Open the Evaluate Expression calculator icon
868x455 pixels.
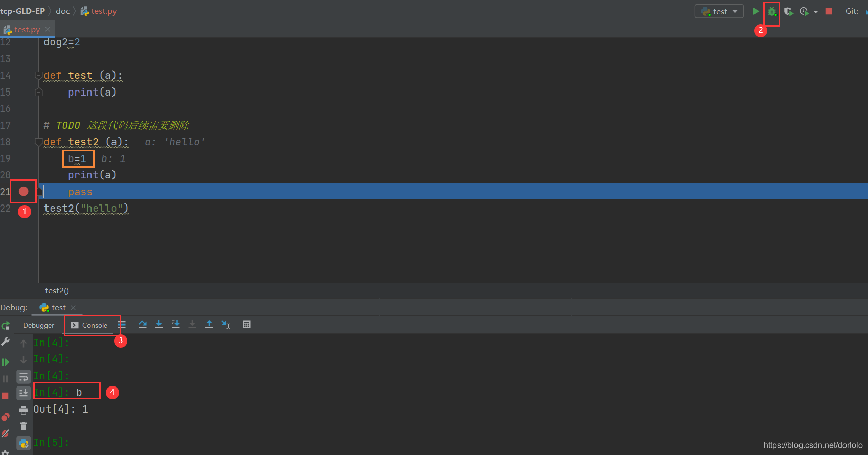coord(247,324)
